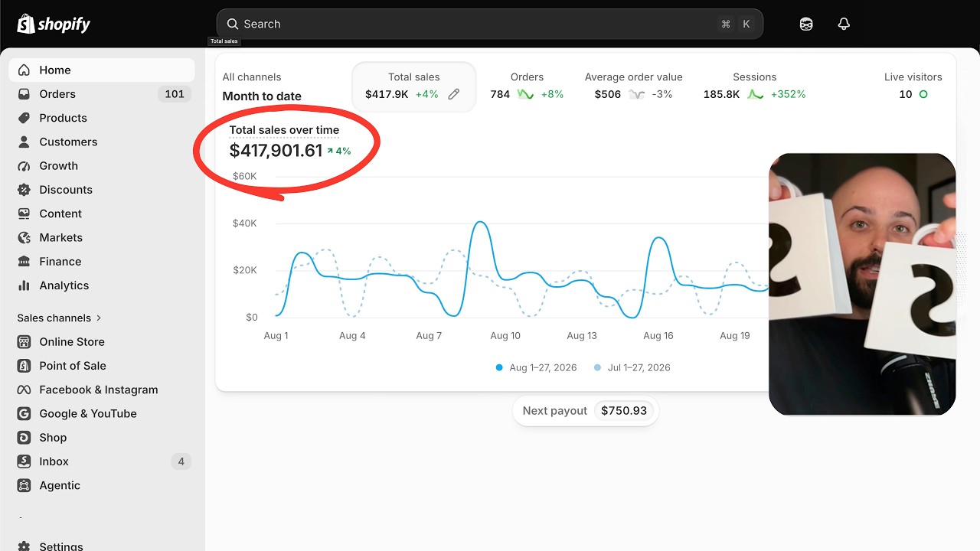This screenshot has width=980, height=551.
Task: Click the Next payout $750.93 button
Action: coord(586,411)
